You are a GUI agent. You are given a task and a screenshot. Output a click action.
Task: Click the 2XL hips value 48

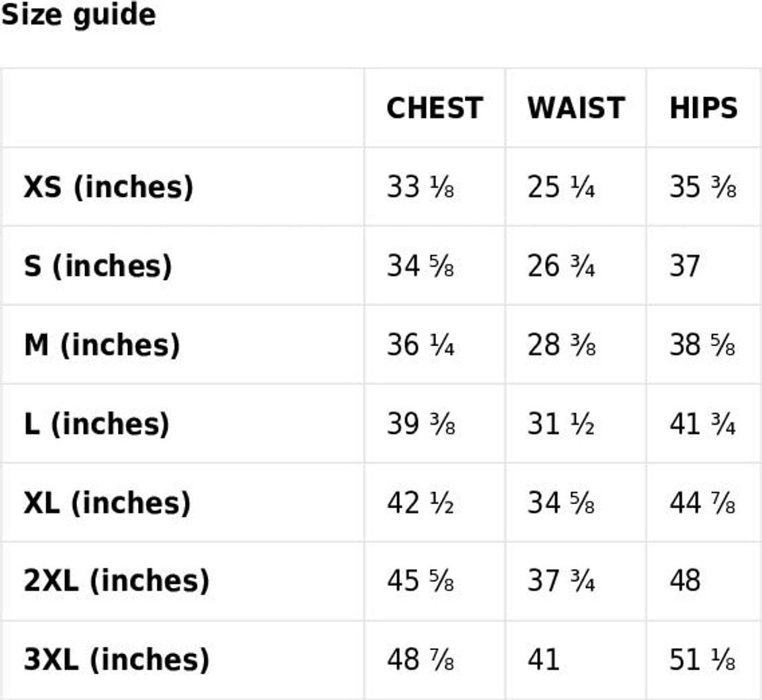[x=685, y=581]
